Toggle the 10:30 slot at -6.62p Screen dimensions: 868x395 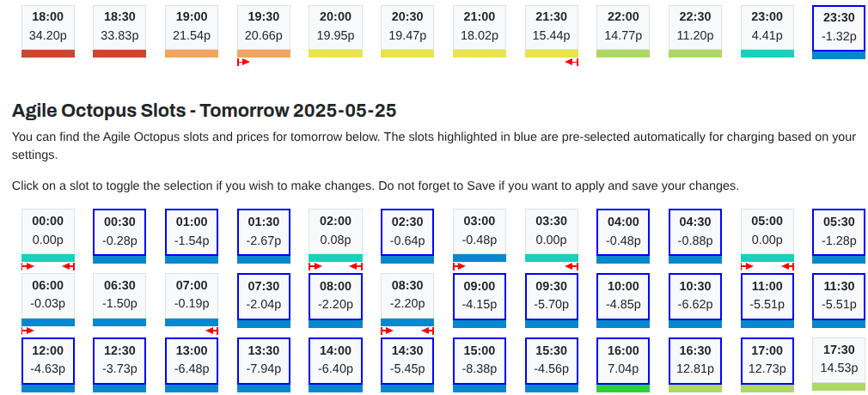(x=694, y=296)
